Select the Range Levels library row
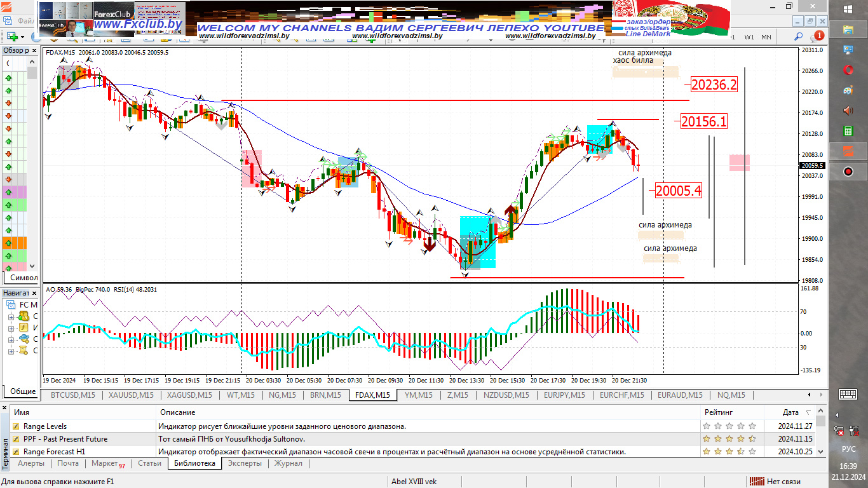The image size is (868, 488). pyautogui.click(x=413, y=426)
